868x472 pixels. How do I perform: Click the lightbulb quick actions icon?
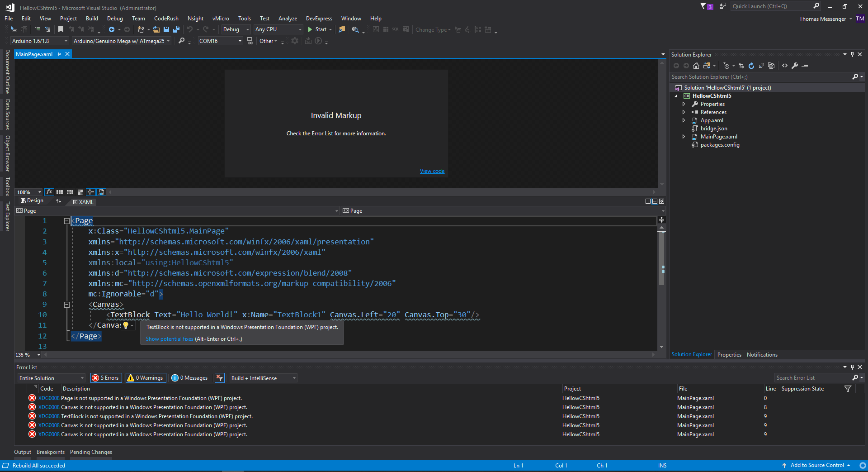coord(126,325)
